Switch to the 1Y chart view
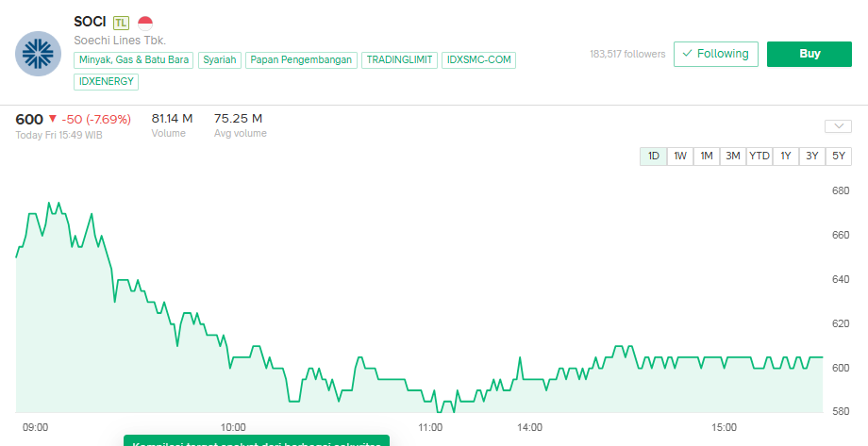This screenshot has width=868, height=446. click(x=785, y=157)
